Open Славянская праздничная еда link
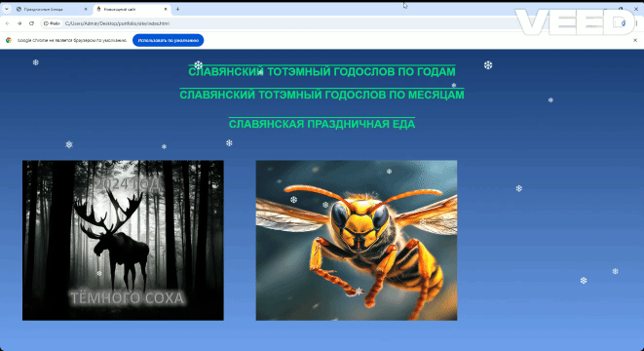Viewport: 644px width, 351px height. click(x=322, y=124)
